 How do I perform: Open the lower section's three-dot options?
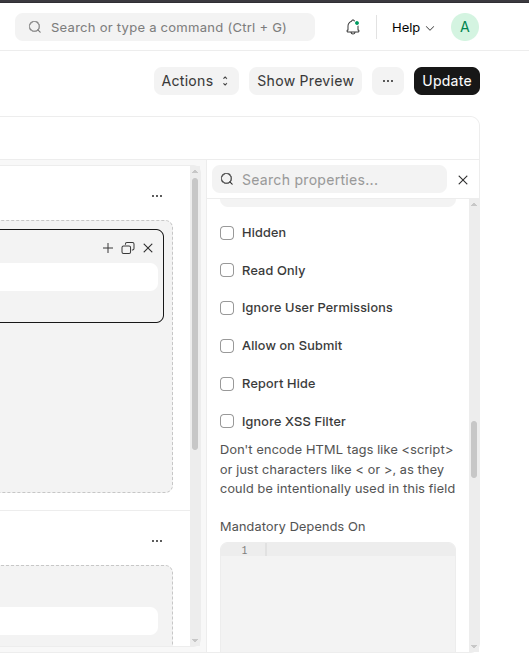pos(157,541)
